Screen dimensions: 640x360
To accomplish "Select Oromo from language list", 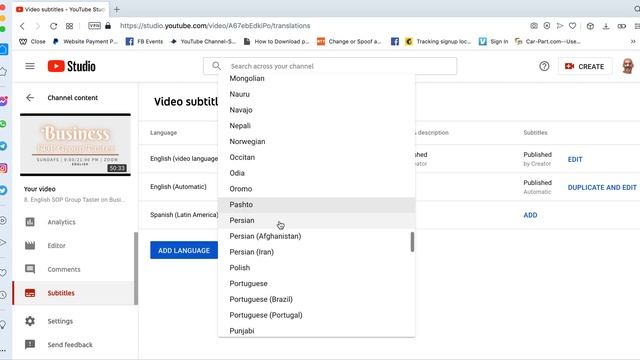I will [x=316, y=189].
